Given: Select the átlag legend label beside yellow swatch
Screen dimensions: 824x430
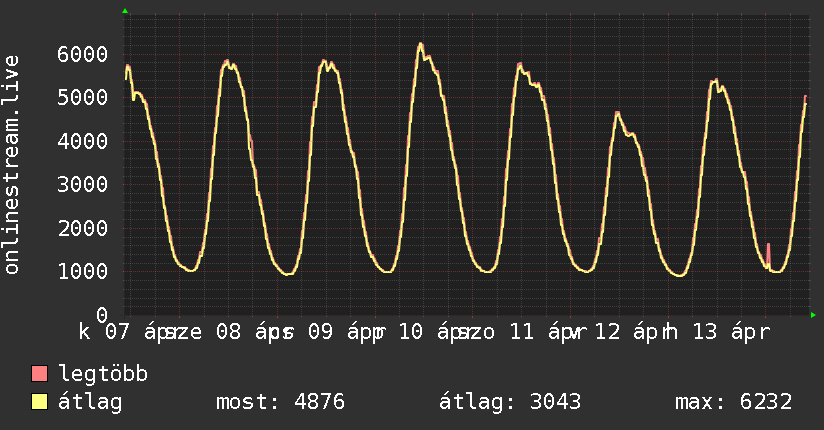Looking at the screenshot, I should click(x=90, y=403).
